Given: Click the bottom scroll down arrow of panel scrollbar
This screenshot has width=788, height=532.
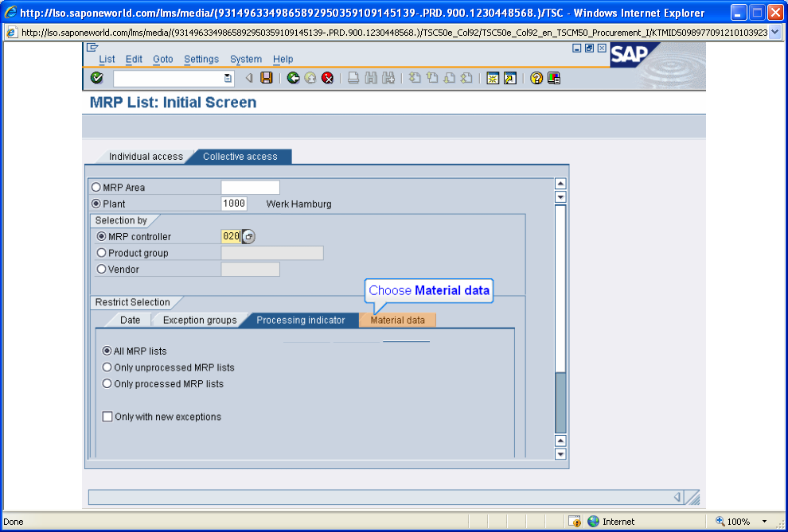Looking at the screenshot, I should pyautogui.click(x=560, y=454).
